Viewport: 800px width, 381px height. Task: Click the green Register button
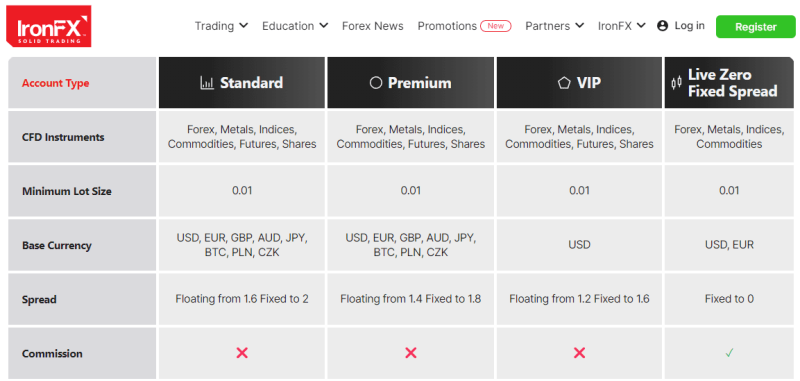click(756, 27)
